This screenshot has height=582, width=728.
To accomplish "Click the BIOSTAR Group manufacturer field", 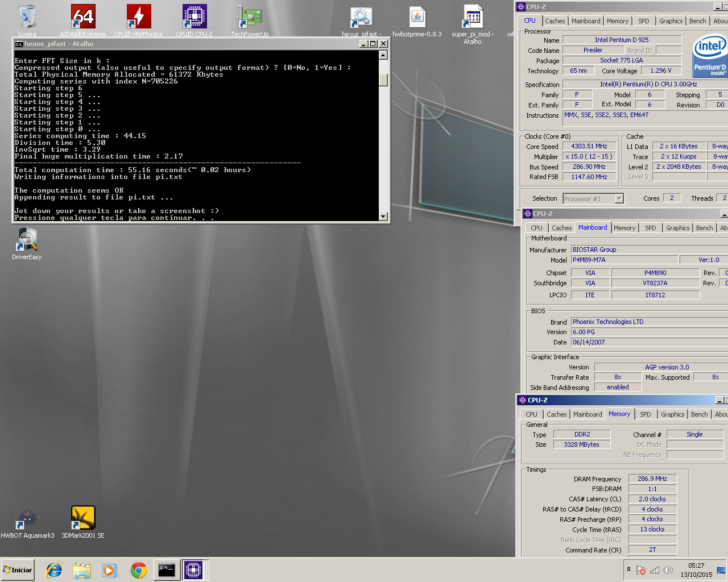I will click(x=650, y=250).
